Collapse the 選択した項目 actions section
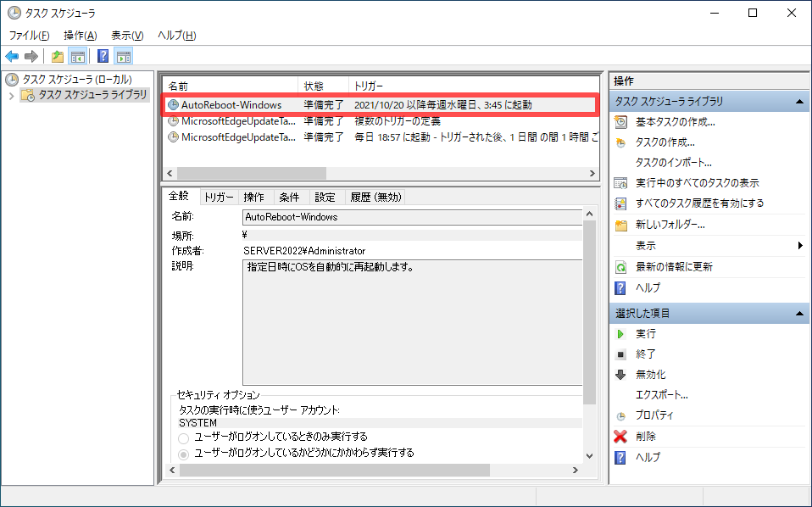Viewport: 812px width, 507px height. [x=799, y=314]
